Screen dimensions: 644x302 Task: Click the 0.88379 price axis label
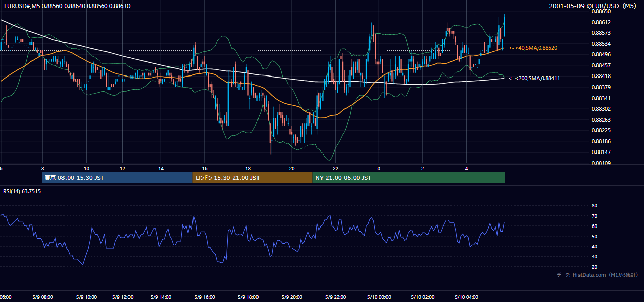[601, 88]
